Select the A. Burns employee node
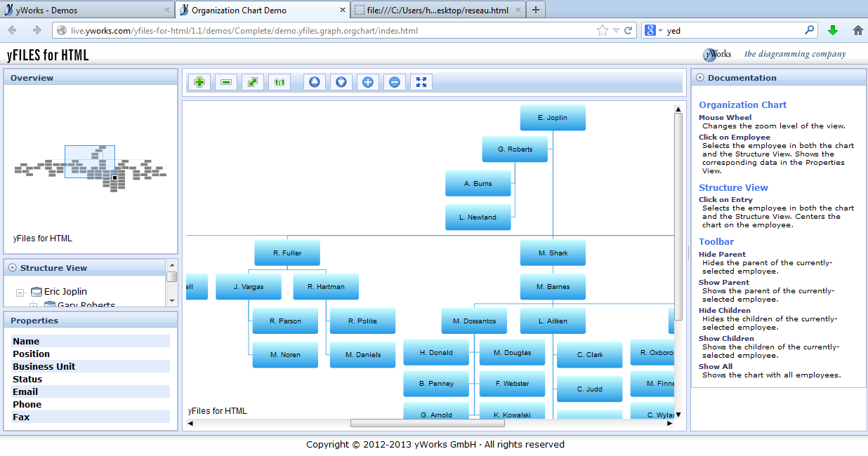Viewport: 868px width, 456px height. (478, 184)
